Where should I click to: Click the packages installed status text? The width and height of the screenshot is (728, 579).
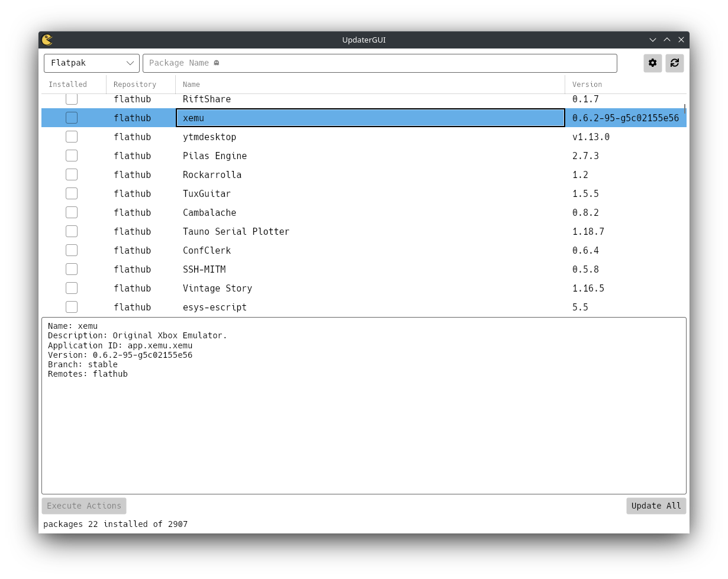tap(115, 524)
